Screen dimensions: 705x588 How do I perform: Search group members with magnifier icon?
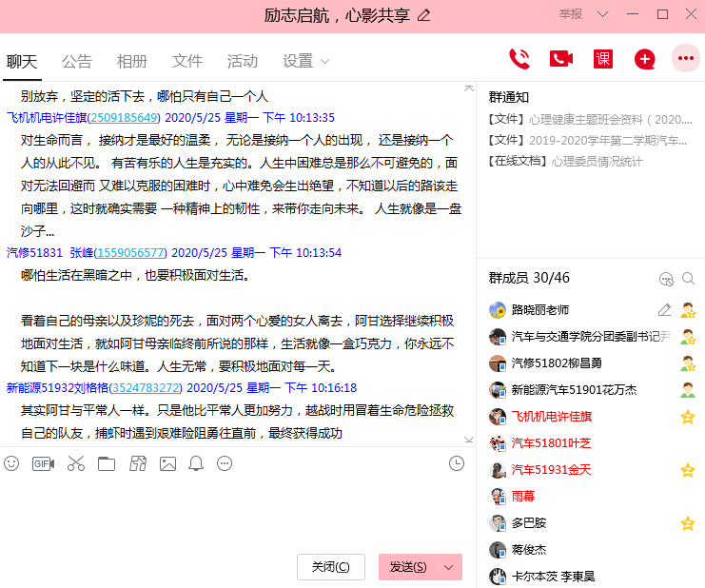tap(688, 279)
